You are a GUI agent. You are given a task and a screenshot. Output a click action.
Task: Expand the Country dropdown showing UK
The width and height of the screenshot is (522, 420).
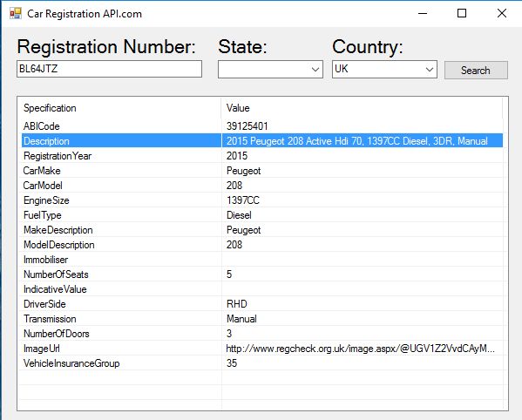(x=384, y=69)
